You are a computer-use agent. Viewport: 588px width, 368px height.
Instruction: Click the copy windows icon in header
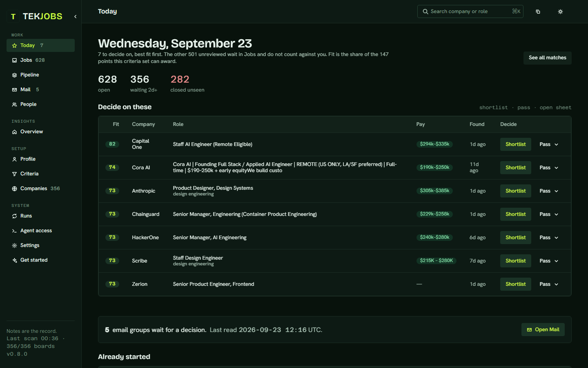(x=538, y=11)
